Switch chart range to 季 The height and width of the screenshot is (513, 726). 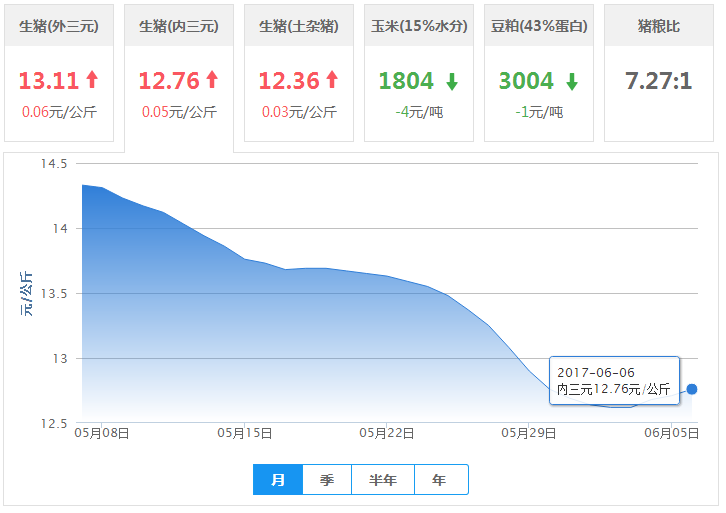tap(327, 480)
